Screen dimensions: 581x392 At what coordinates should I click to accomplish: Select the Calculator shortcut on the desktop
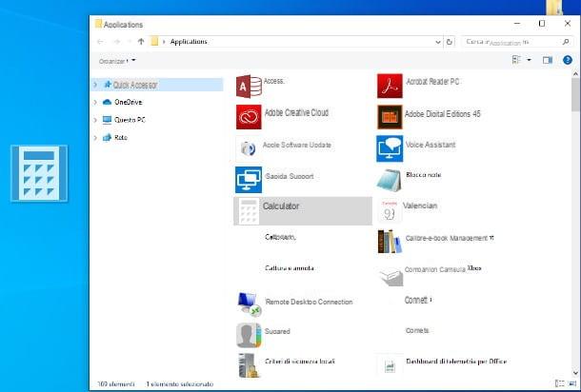pos(39,173)
